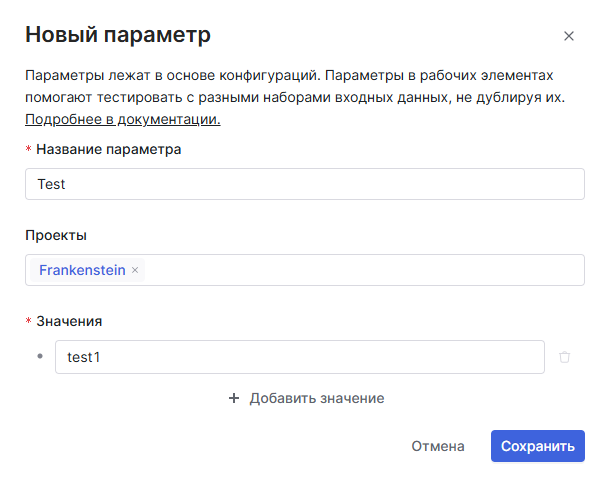Click the plus icon to add value
This screenshot has width=603, height=477.
(234, 398)
